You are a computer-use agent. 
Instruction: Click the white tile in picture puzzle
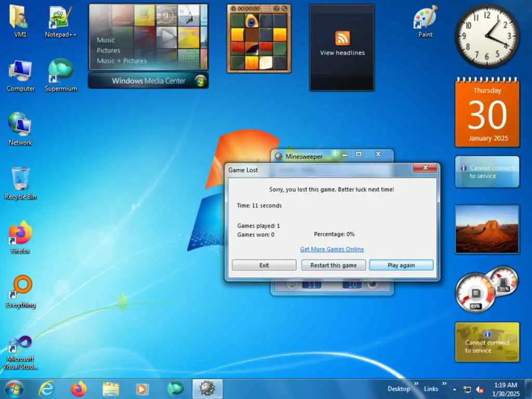tap(265, 63)
